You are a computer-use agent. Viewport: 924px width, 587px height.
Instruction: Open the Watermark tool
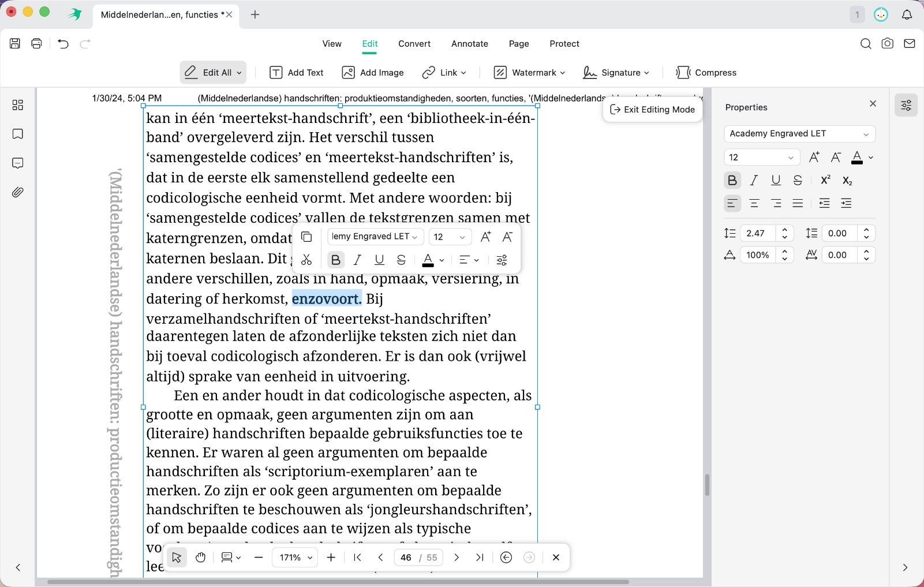point(528,72)
